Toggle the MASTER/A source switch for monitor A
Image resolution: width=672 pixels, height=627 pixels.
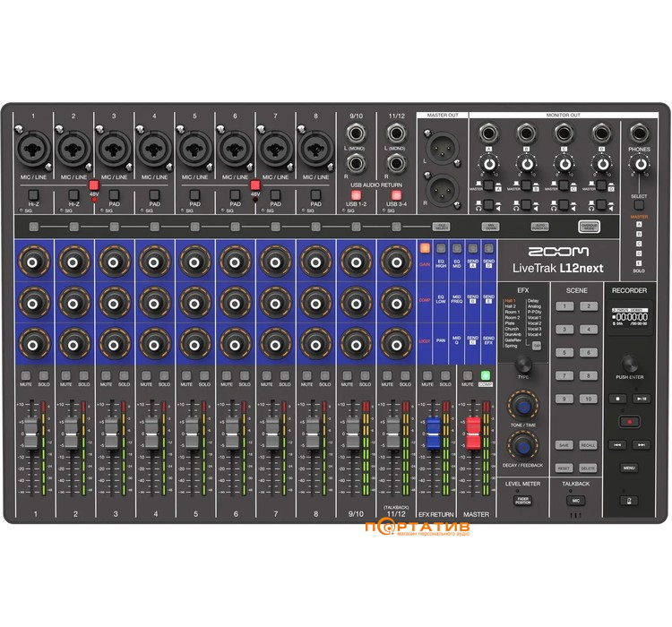coord(488,186)
